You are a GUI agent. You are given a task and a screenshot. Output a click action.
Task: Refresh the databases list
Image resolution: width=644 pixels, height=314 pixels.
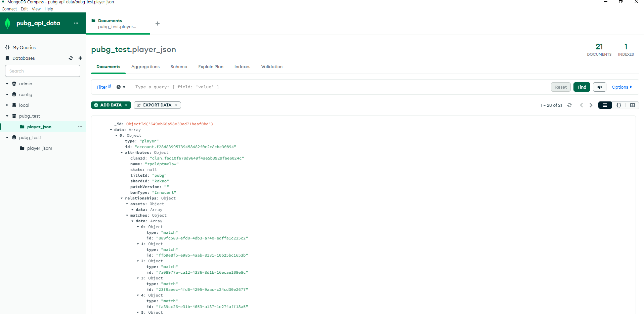coord(71,58)
